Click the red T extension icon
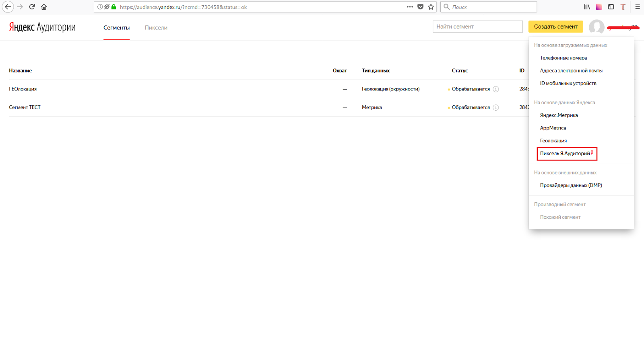Screen dimensions: 644x341 [623, 7]
